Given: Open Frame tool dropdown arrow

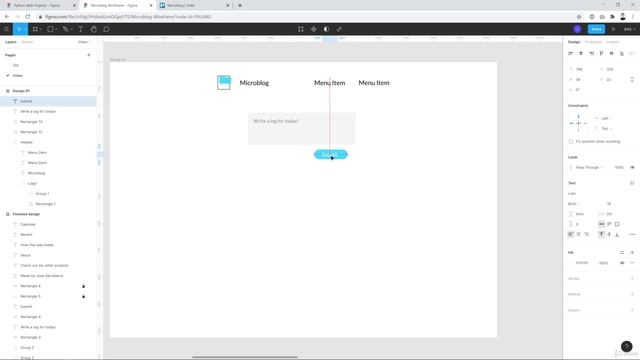Looking at the screenshot, I should pyautogui.click(x=41, y=29).
